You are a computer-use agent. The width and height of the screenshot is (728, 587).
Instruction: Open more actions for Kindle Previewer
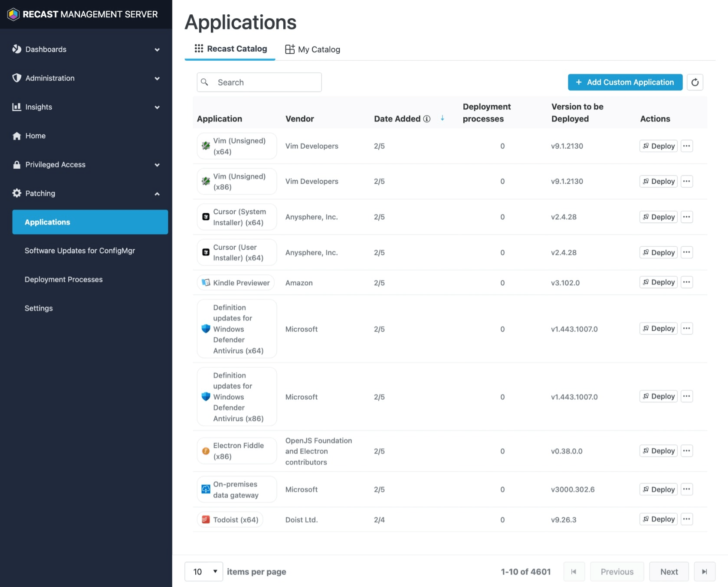(686, 282)
